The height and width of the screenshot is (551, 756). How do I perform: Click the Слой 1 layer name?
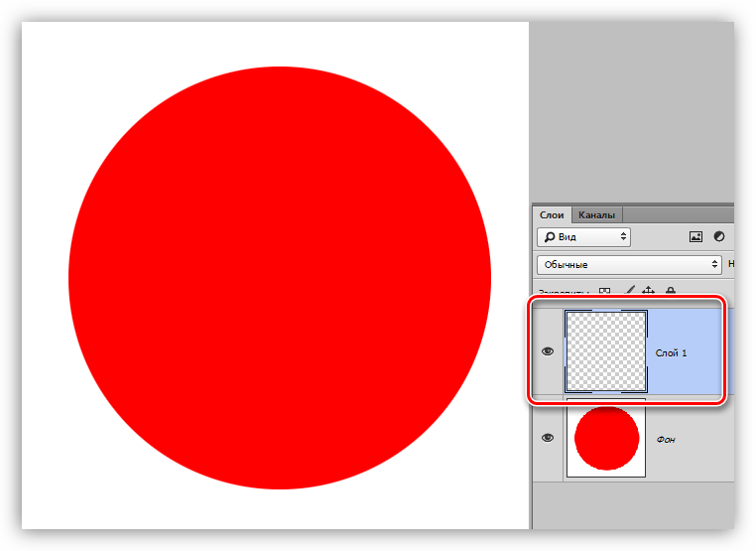(671, 353)
